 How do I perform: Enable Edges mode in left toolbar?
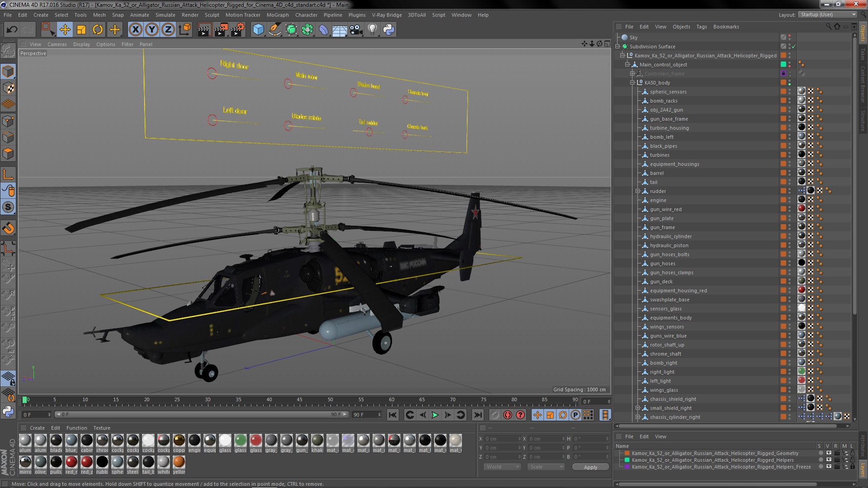point(8,137)
